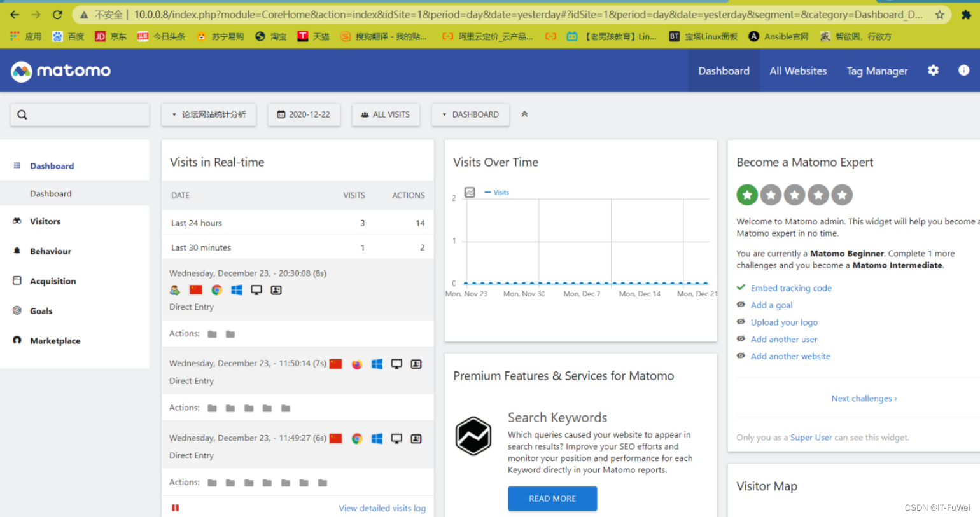
Task: Open the website selector dropdown 论坛网站统计分析
Action: point(209,114)
